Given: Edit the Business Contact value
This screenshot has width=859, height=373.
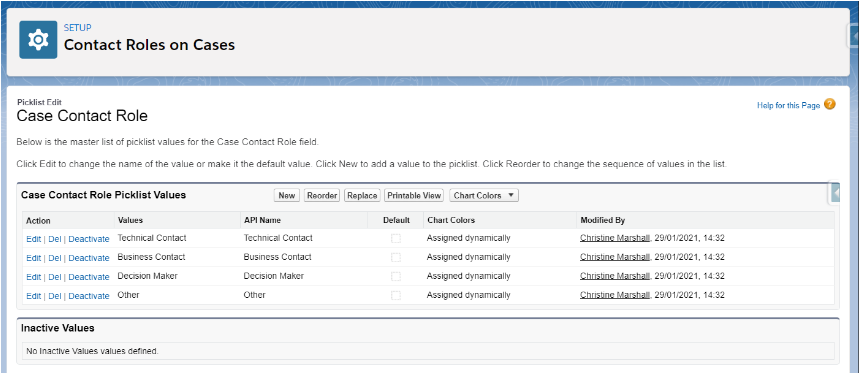Looking at the screenshot, I should [x=33, y=258].
